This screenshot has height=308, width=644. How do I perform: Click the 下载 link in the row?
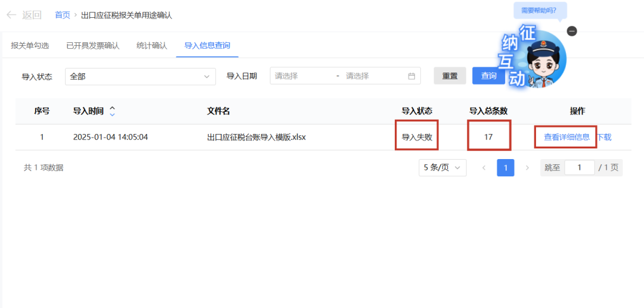coord(604,137)
